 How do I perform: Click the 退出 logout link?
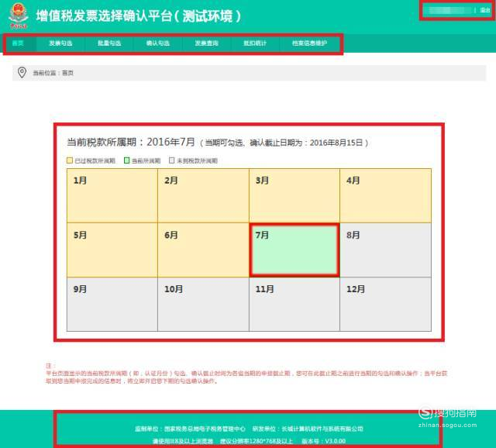pyautogui.click(x=485, y=10)
